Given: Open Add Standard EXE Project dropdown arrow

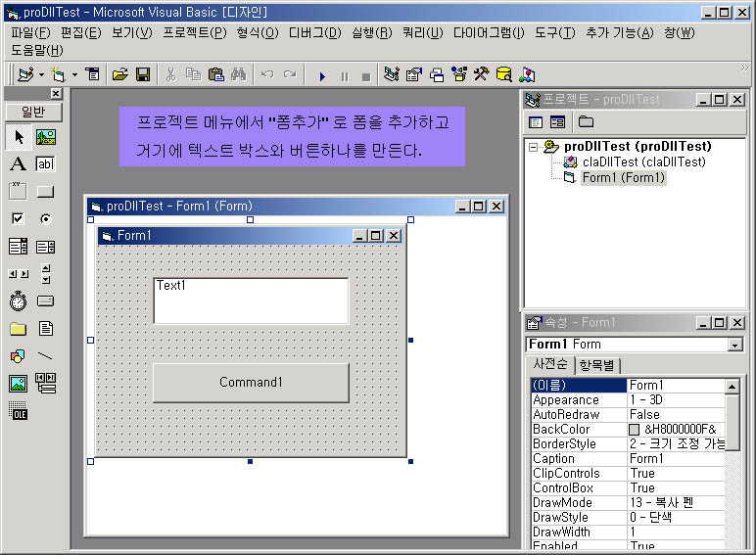Looking at the screenshot, I should tap(41, 74).
